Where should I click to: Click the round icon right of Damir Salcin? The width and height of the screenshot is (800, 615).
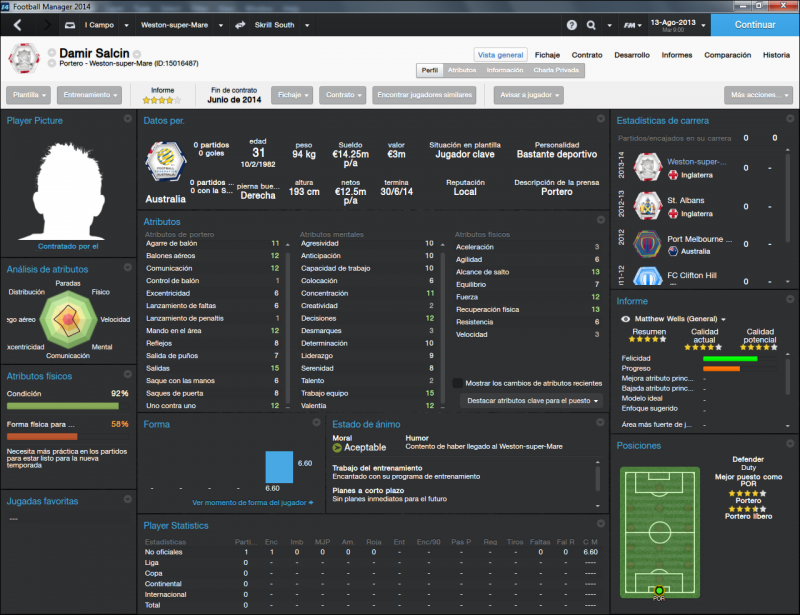(137, 54)
